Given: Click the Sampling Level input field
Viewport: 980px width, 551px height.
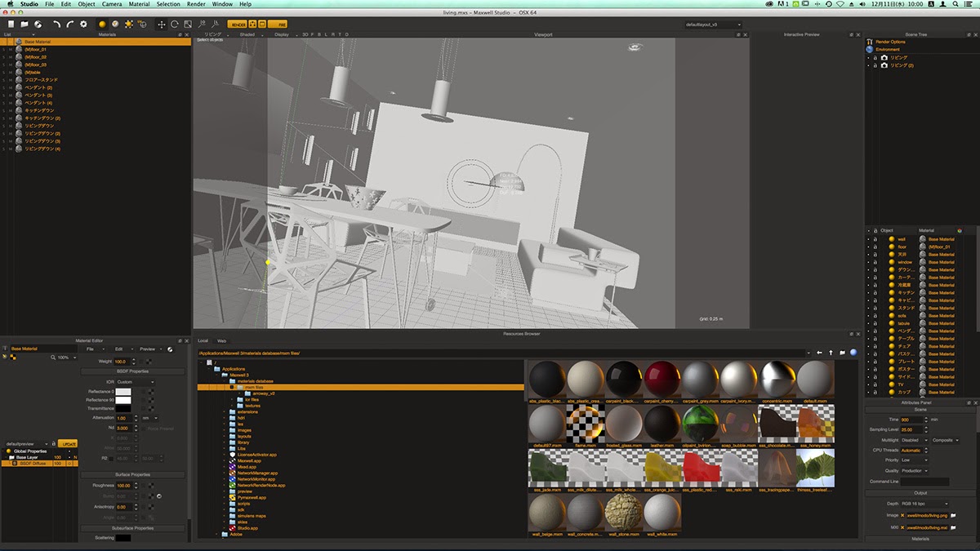Looking at the screenshot, I should click(914, 429).
